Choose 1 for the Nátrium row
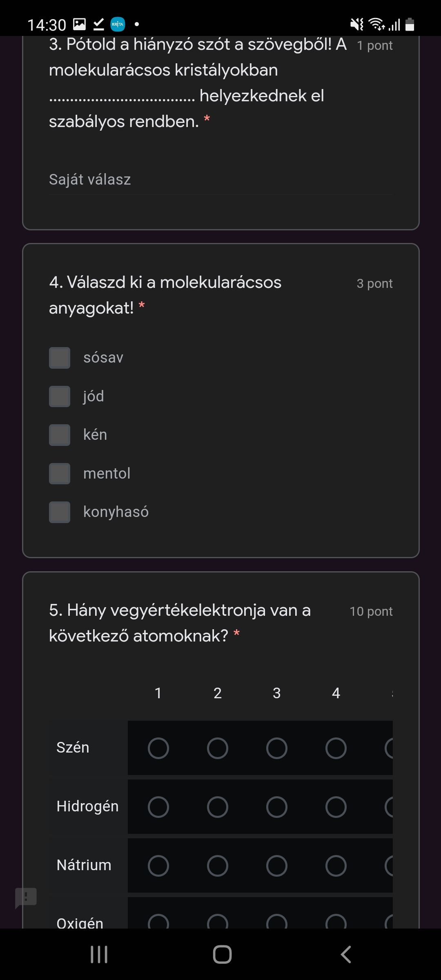 [x=158, y=866]
